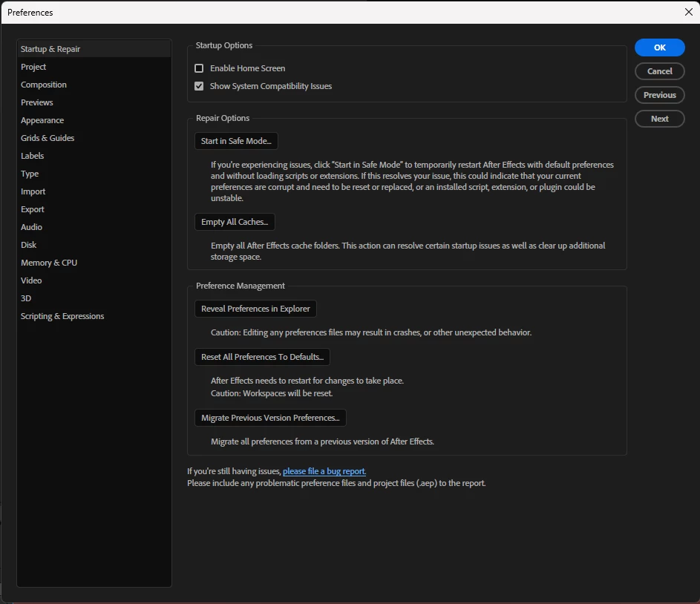Confirm with the OK button
This screenshot has width=700, height=604.
pyautogui.click(x=659, y=47)
